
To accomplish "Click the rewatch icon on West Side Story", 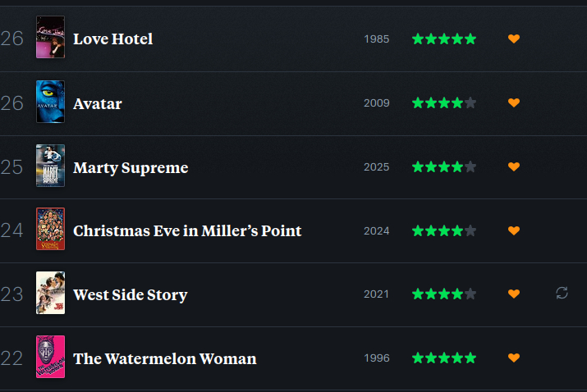I will 562,293.
